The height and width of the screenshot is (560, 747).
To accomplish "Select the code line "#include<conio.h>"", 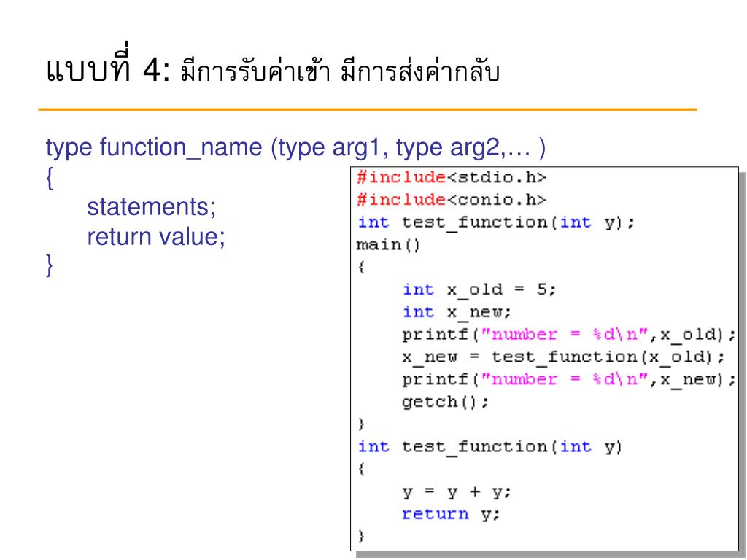I will pos(451,200).
